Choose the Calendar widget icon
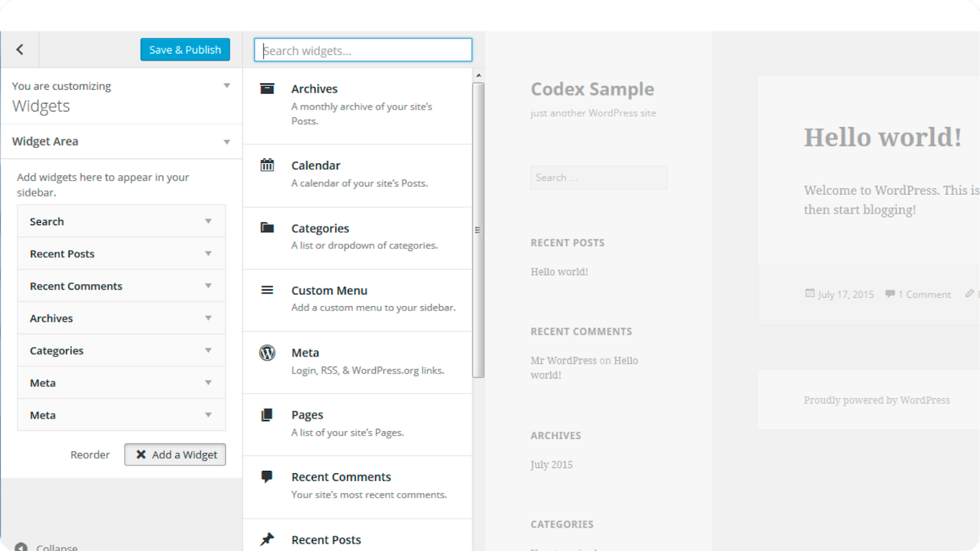This screenshot has width=980, height=551. click(x=267, y=165)
